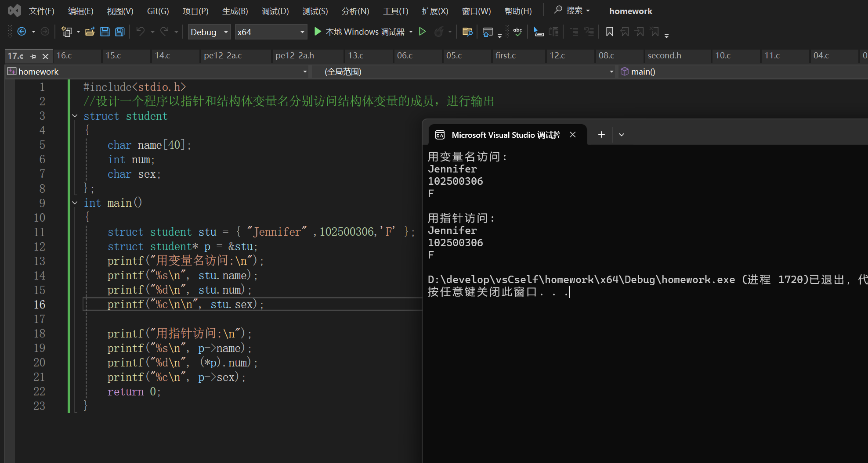Viewport: 868px width, 463px height.
Task: Click the homework solution name in title bar
Action: pyautogui.click(x=630, y=11)
